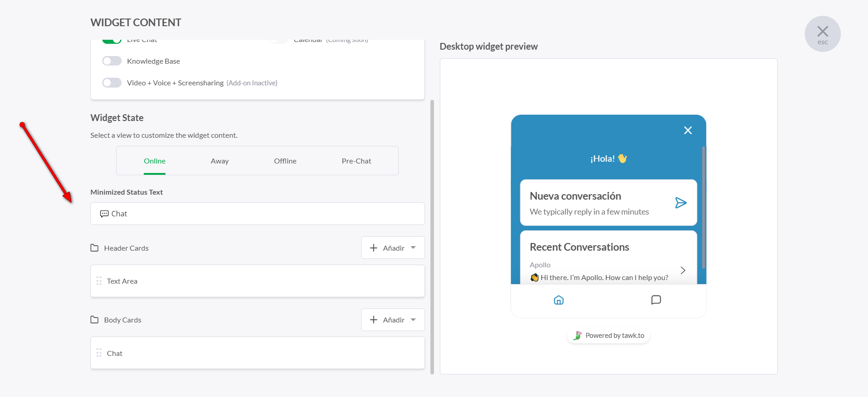Switch to the Offline widget state tab
The height and width of the screenshot is (397, 868).
tap(285, 161)
